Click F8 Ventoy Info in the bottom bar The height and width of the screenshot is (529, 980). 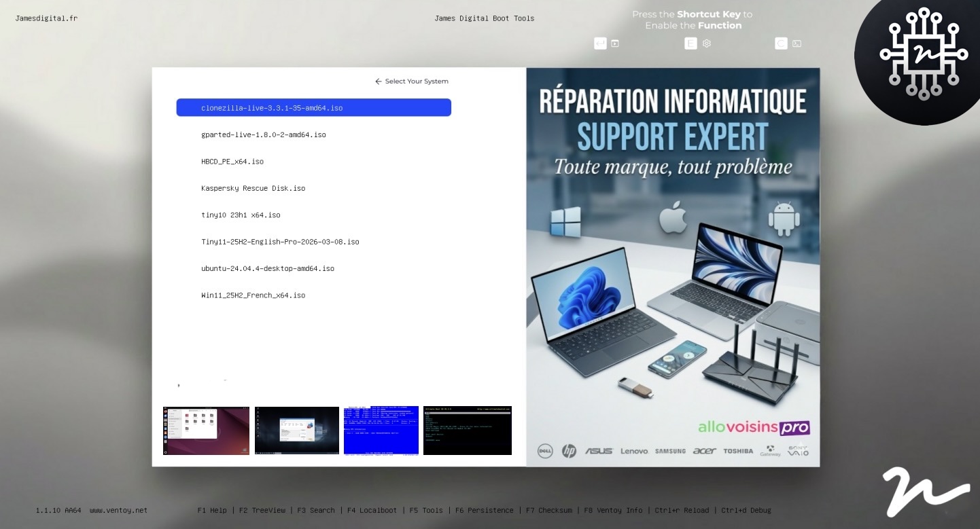pos(613,510)
